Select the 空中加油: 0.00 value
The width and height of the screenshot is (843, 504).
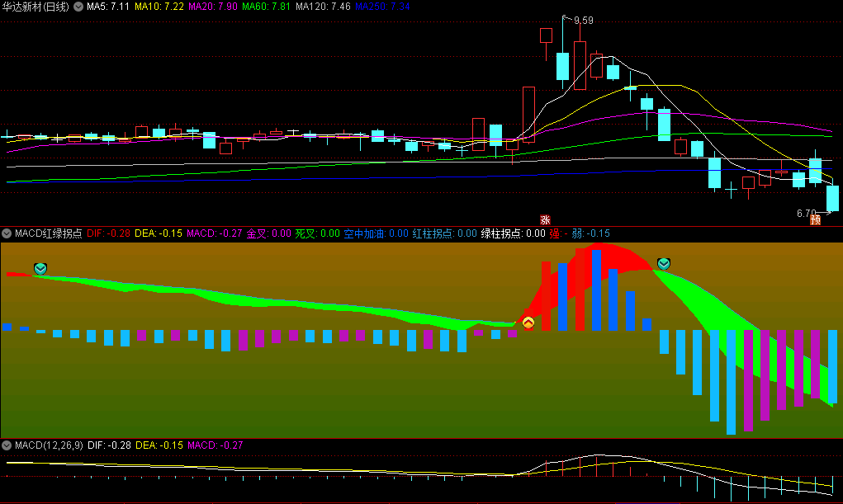pyautogui.click(x=377, y=233)
